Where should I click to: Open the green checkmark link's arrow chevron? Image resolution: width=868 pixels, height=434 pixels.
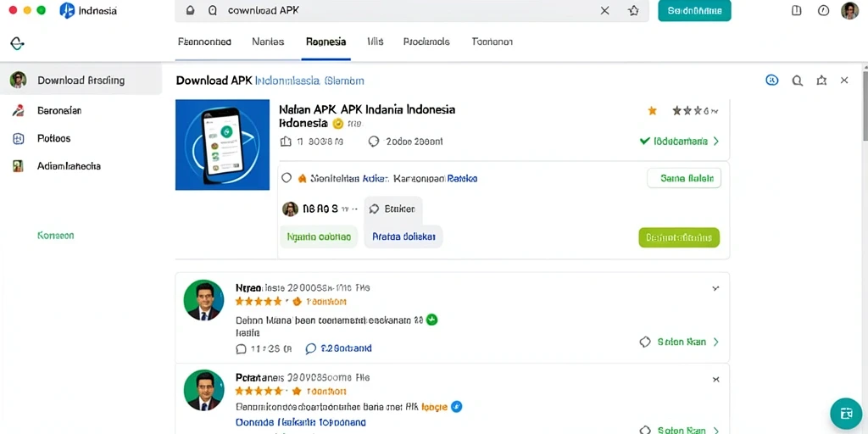(715, 142)
